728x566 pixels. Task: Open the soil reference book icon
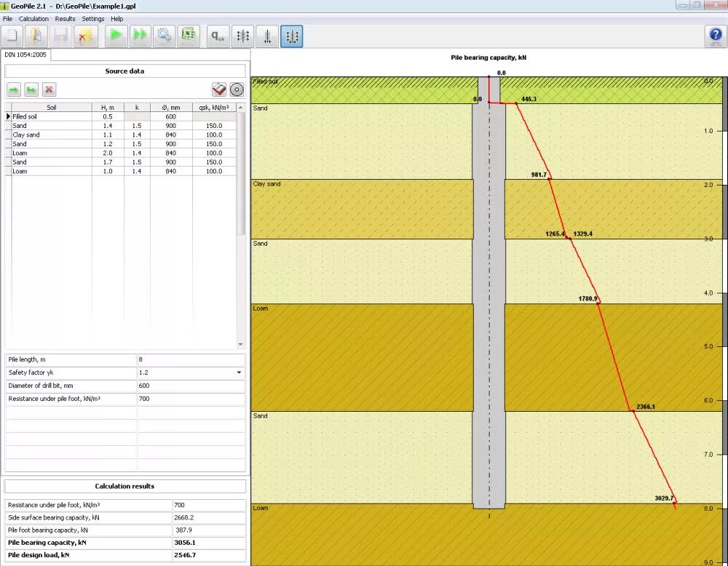click(x=219, y=89)
